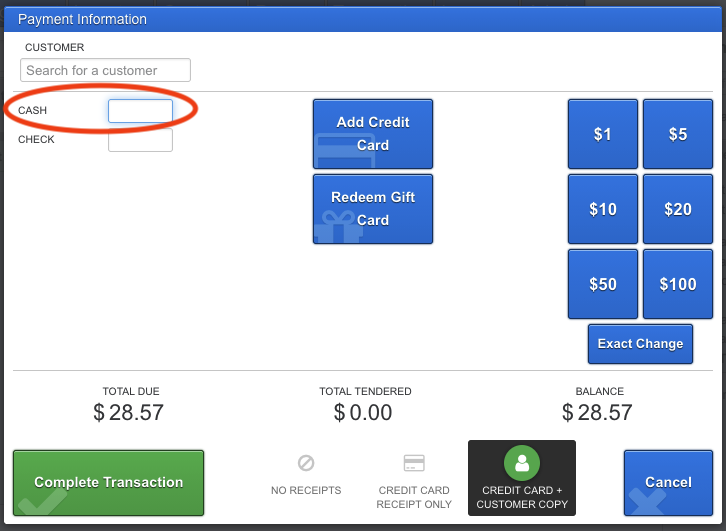The width and height of the screenshot is (726, 531).
Task: Click the Add Credit Card button
Action: coord(373,133)
